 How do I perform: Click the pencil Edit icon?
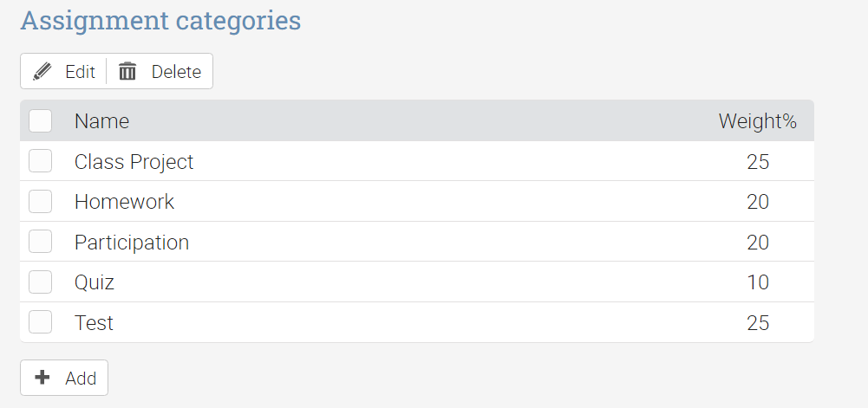(x=42, y=72)
